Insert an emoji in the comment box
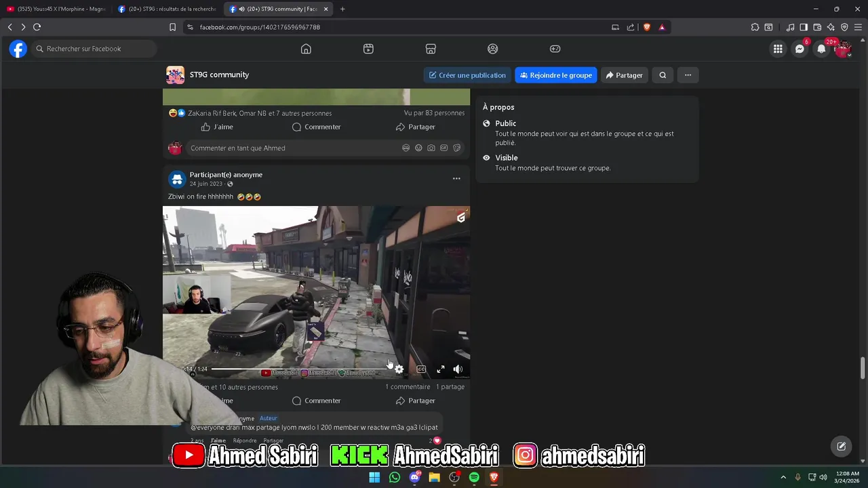Image resolution: width=868 pixels, height=488 pixels. (418, 148)
